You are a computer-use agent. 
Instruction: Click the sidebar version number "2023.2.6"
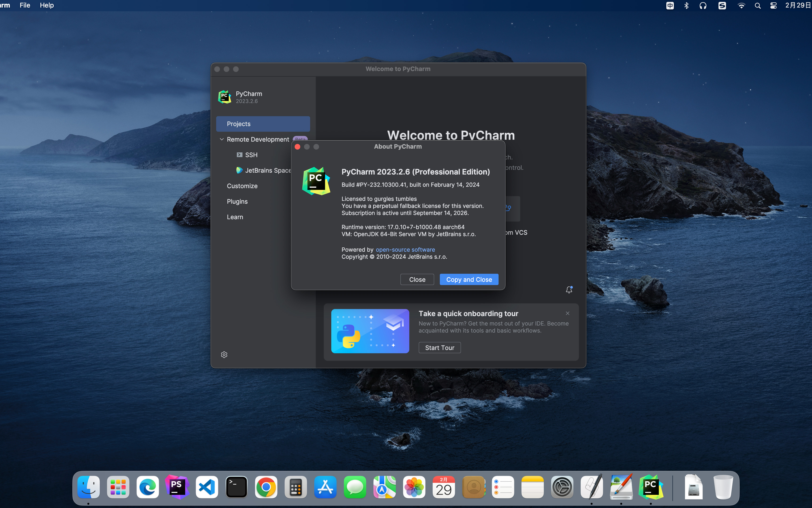pos(247,101)
